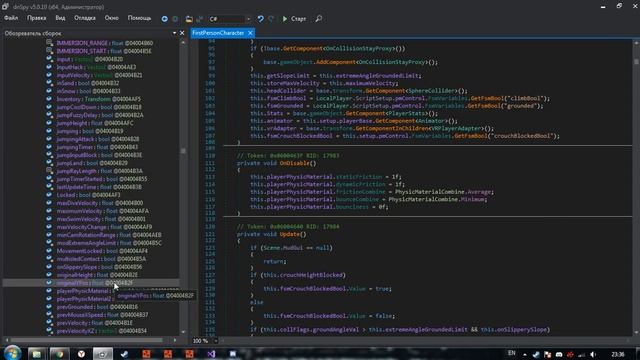Open the Окно menu

pos(111,18)
